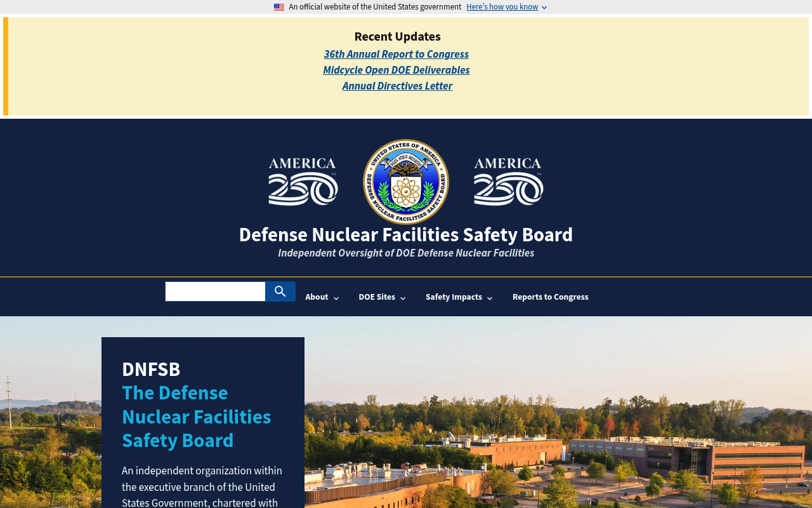Click the magnifying glass search button
The image size is (812, 508).
click(x=280, y=291)
